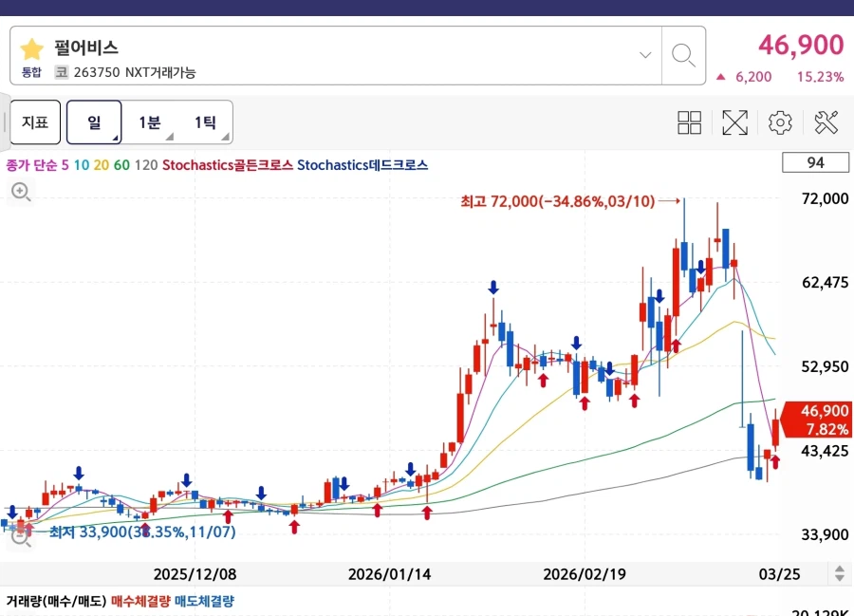Open the stock selector dropdown chevron
Screen dimensions: 854x616
644,55
